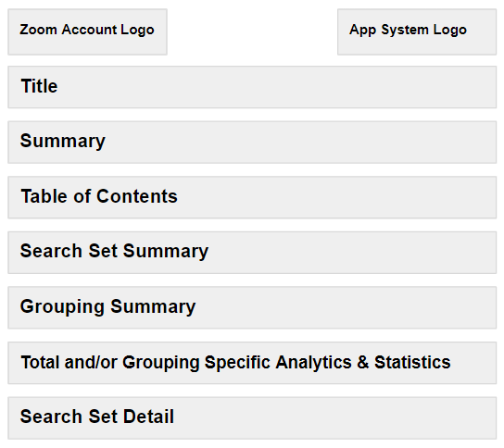Click the 'App System Logo' label text
504x448 pixels.
(408, 30)
